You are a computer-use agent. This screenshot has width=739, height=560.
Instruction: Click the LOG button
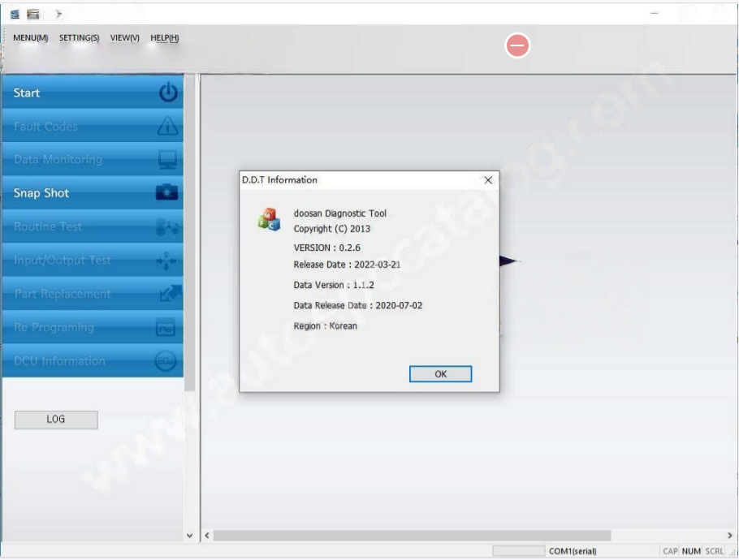click(x=56, y=420)
